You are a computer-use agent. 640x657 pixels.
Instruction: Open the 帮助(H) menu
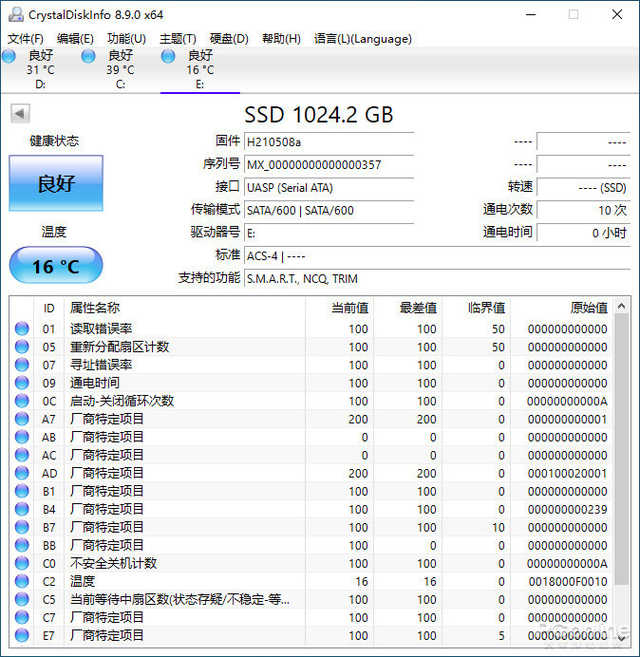281,39
